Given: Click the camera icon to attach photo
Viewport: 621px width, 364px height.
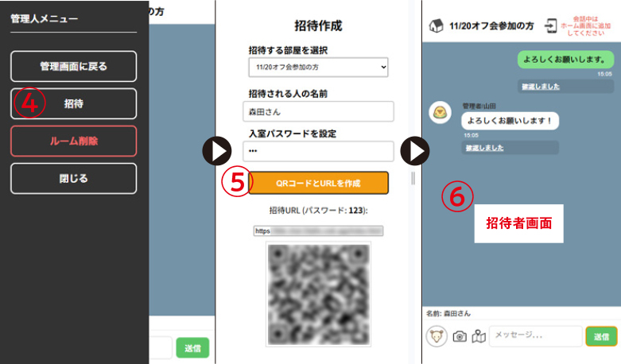Looking at the screenshot, I should (x=460, y=336).
